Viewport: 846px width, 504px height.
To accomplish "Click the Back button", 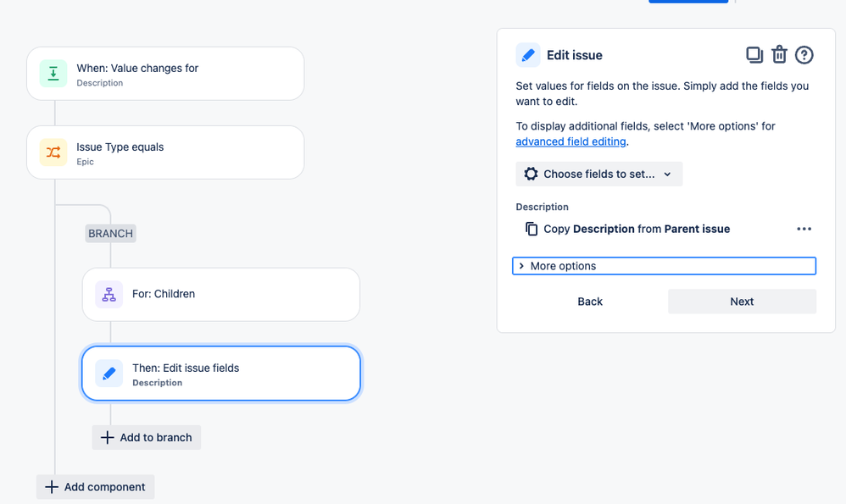I will point(590,302).
